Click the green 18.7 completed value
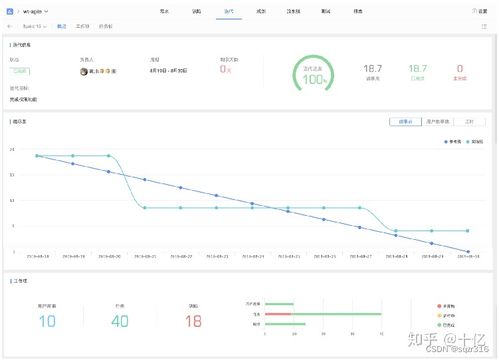 tap(418, 69)
